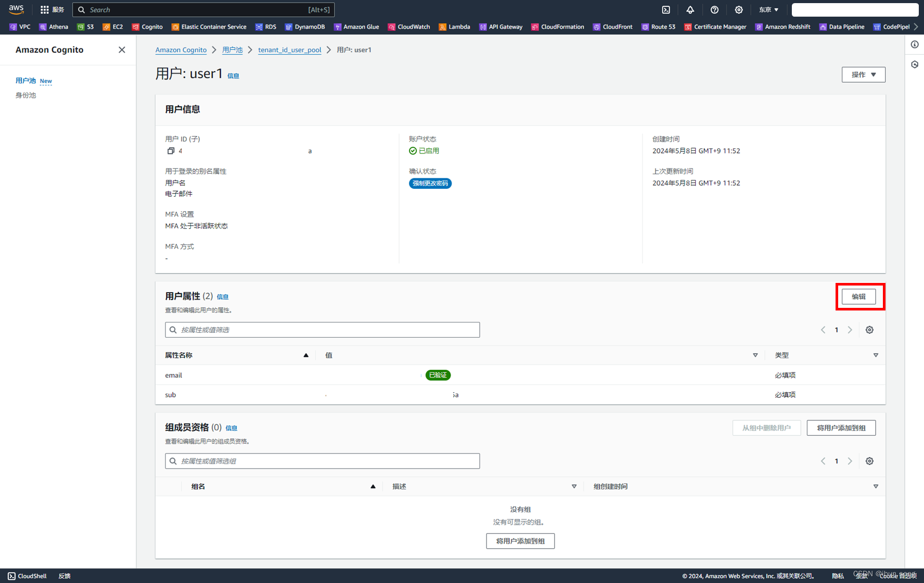Open the CloudWatch shortcut

409,27
